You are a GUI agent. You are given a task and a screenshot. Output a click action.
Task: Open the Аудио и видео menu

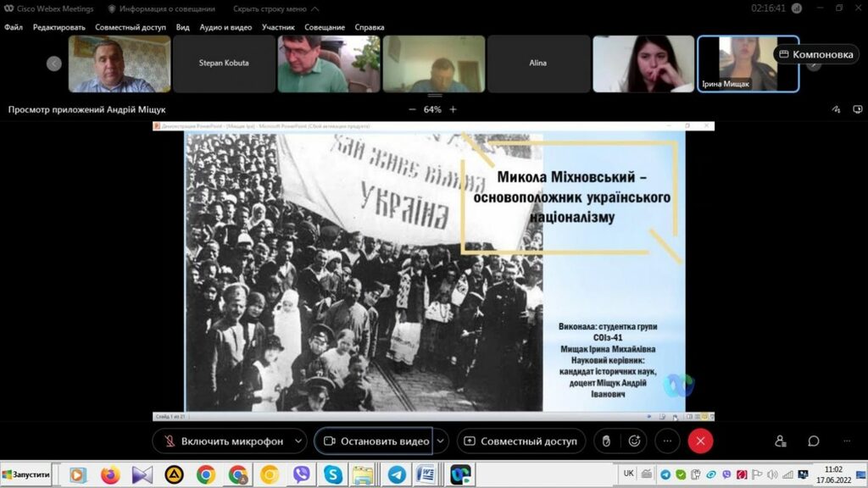click(225, 27)
